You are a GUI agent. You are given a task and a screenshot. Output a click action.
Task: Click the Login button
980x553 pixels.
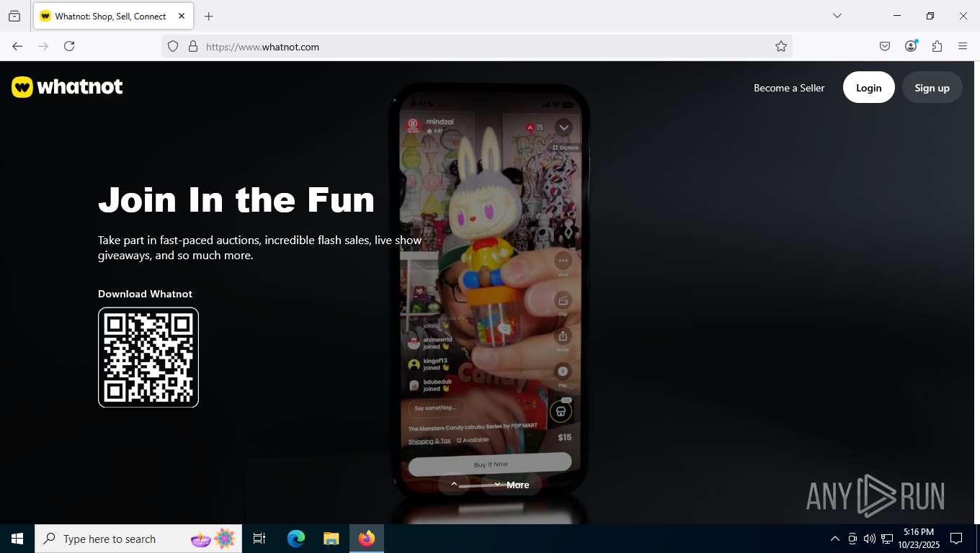tap(869, 87)
